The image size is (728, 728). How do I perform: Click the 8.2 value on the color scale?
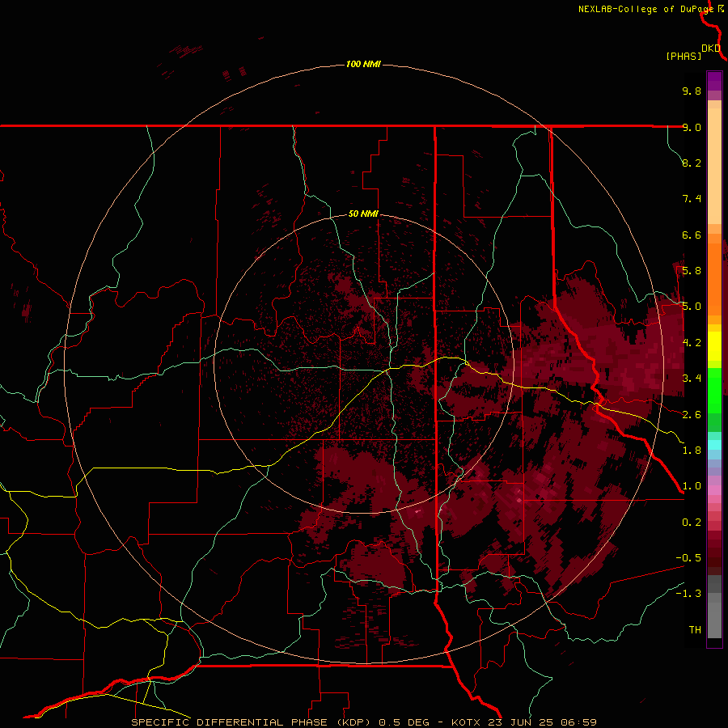tap(692, 163)
